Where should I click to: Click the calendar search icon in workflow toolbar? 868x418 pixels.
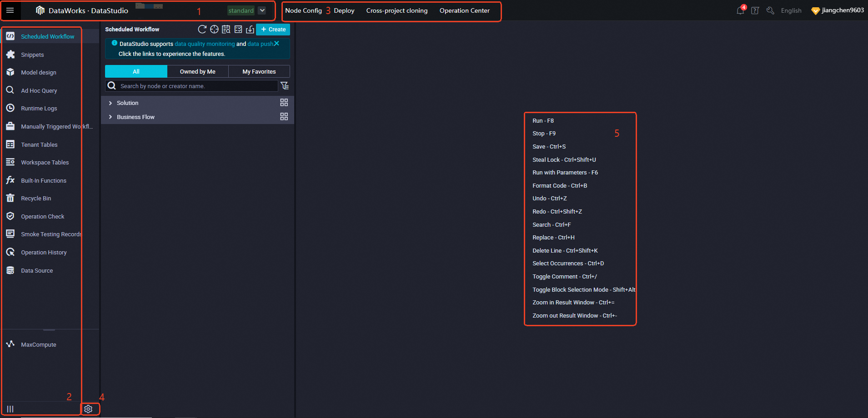click(226, 29)
